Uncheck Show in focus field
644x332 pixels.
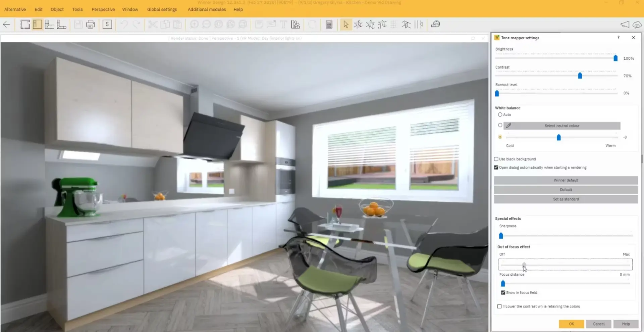tap(503, 293)
